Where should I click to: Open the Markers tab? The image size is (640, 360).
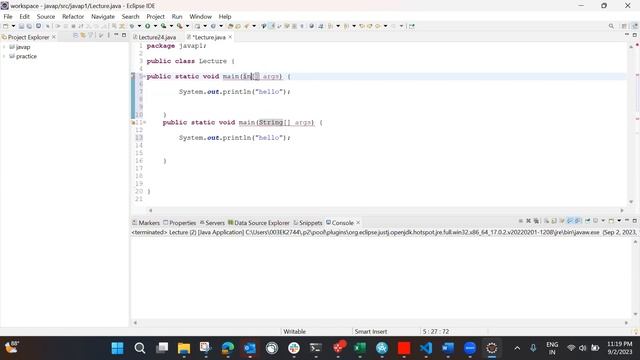146,223
